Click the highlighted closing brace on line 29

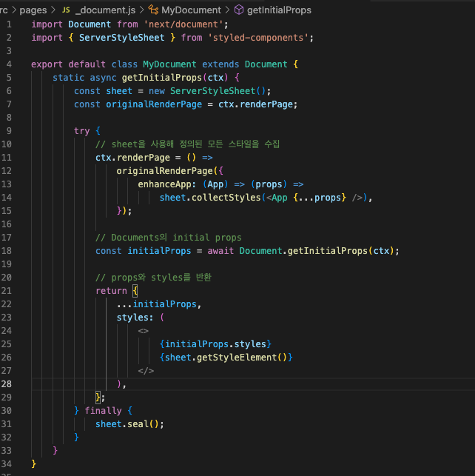tap(98, 398)
